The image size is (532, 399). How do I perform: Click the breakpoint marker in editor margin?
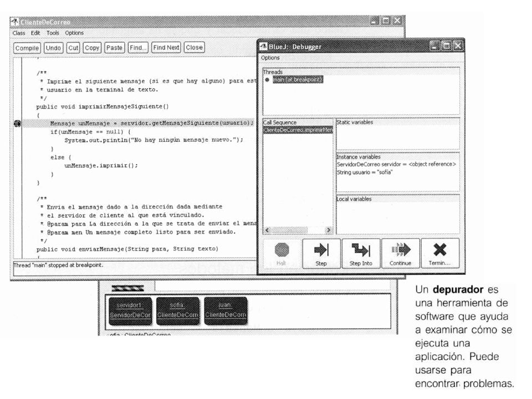pos(17,124)
